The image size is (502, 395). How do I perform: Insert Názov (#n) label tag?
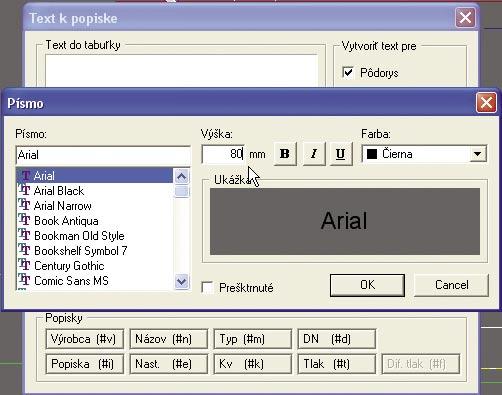click(169, 339)
